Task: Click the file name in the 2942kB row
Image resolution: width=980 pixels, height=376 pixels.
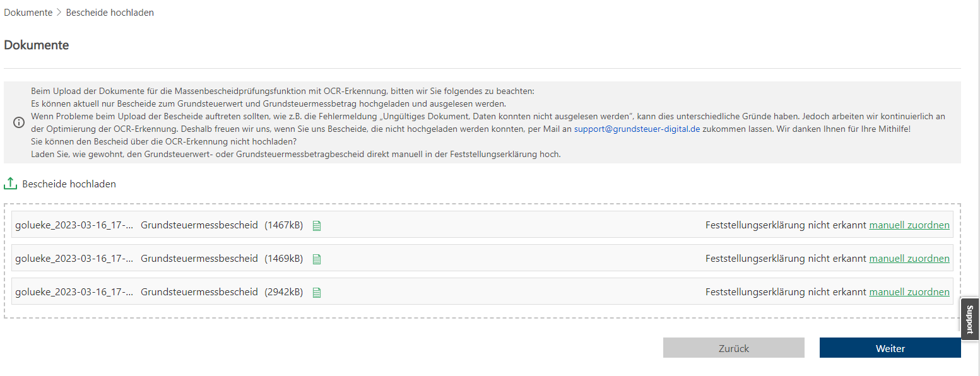Action: [74, 292]
